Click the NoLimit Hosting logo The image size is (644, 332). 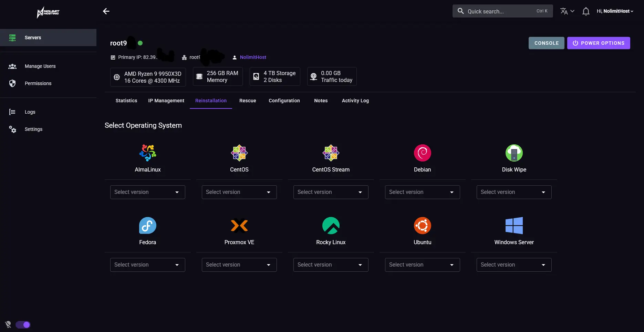(x=48, y=12)
